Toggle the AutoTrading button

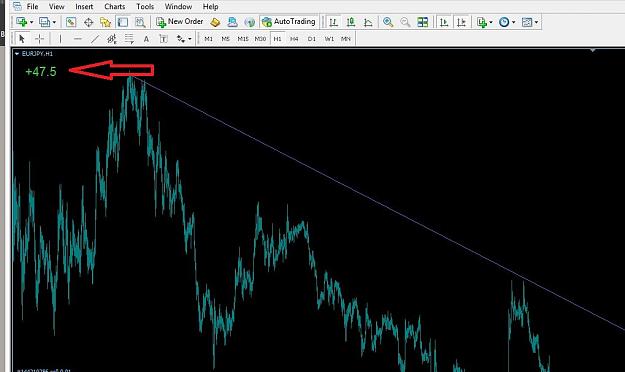coord(289,22)
